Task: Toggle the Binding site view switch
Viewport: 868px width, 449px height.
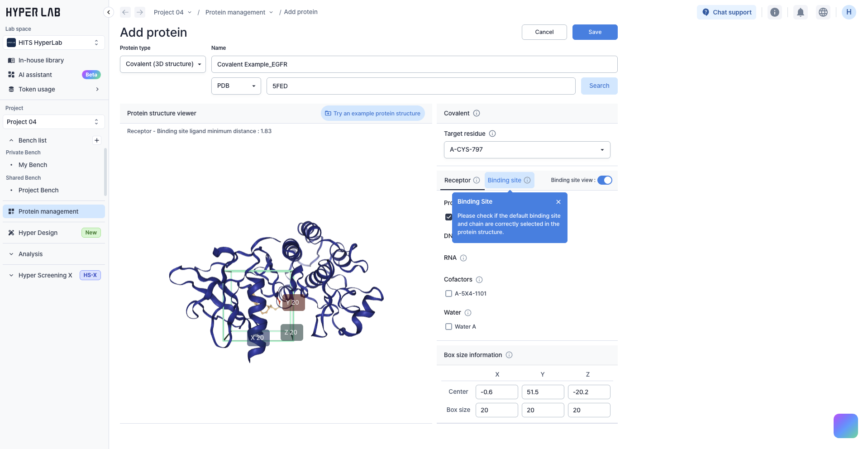Action: tap(605, 180)
